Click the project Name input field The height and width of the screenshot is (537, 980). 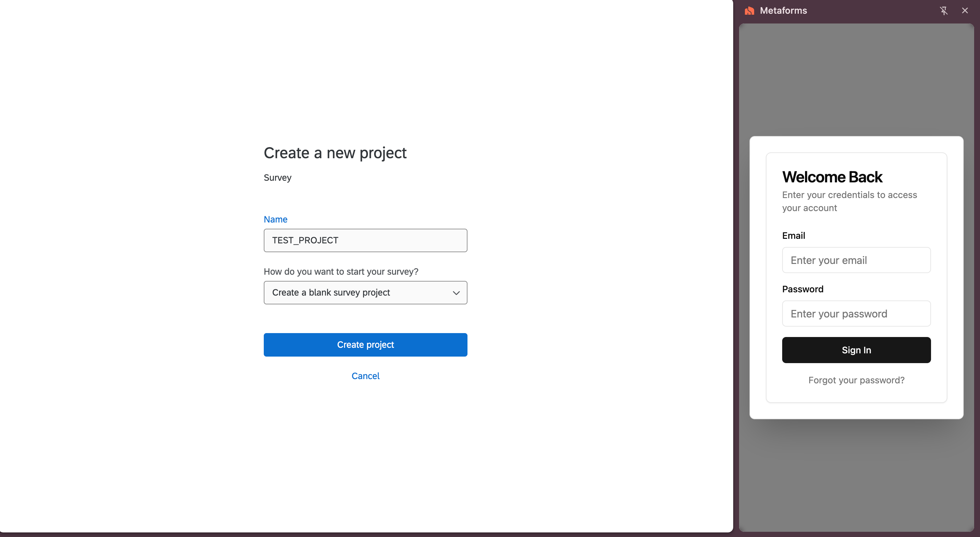[365, 240]
